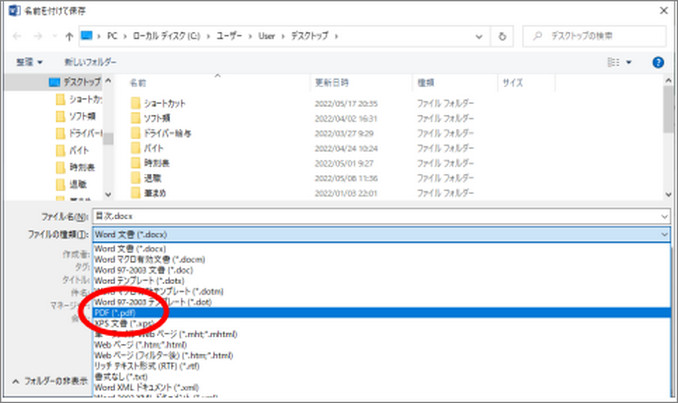Close the save dialog with the X button

tap(664, 10)
